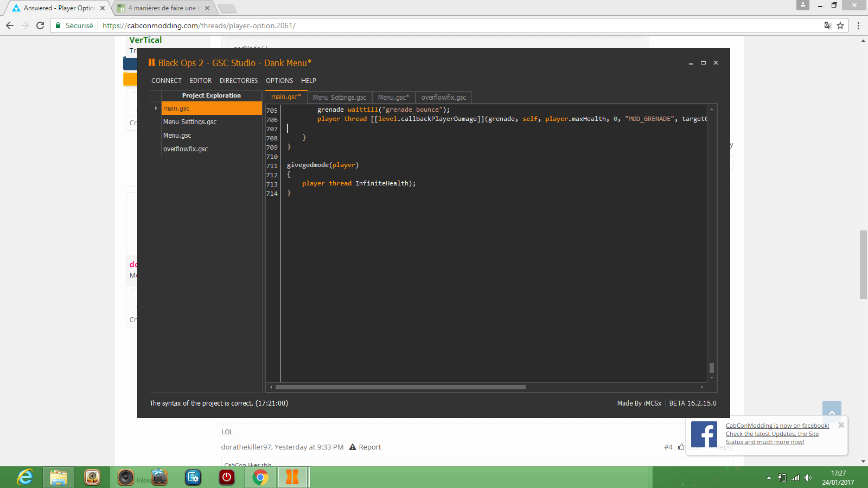
Task: Show hidden system tray icons
Action: 769,478
